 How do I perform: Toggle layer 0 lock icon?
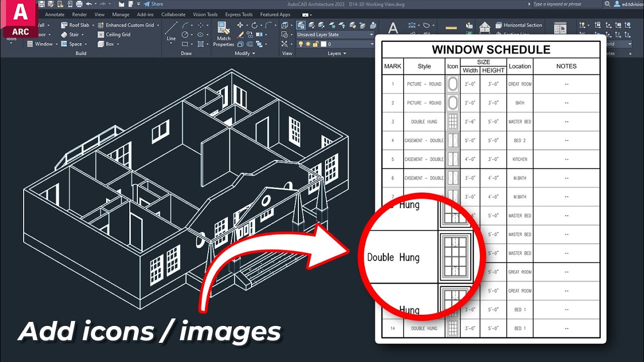[315, 44]
